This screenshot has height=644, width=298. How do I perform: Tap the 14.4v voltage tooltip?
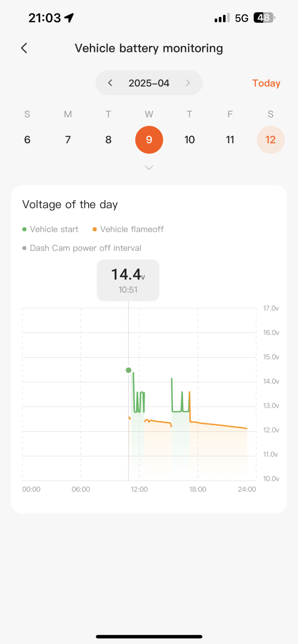[128, 280]
